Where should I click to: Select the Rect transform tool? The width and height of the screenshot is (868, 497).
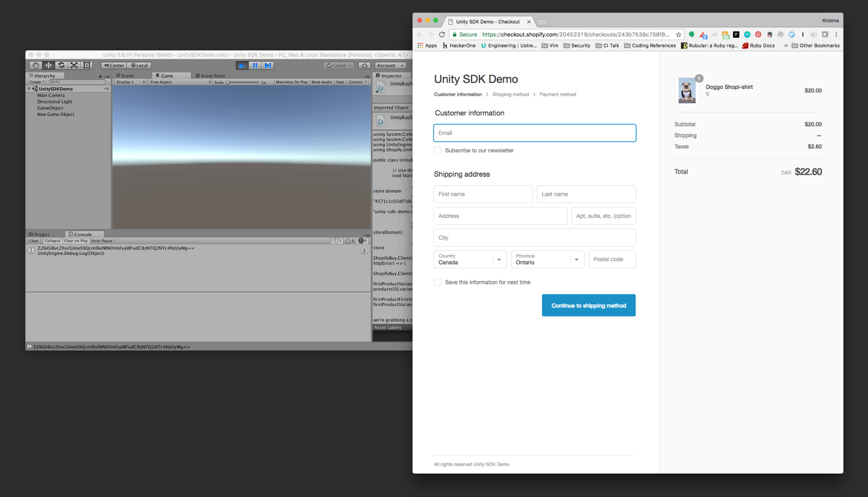coord(86,65)
